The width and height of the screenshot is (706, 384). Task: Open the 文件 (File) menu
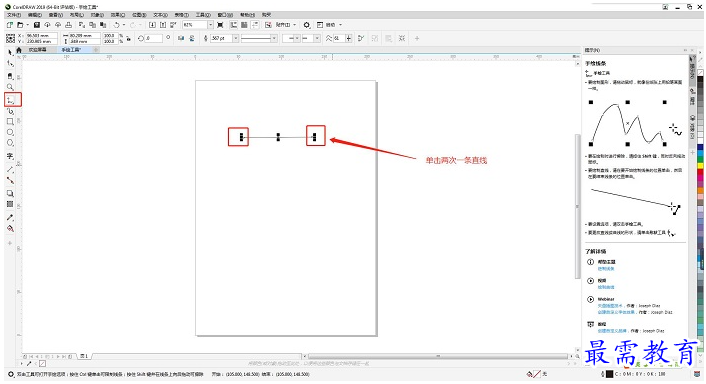pyautogui.click(x=14, y=15)
